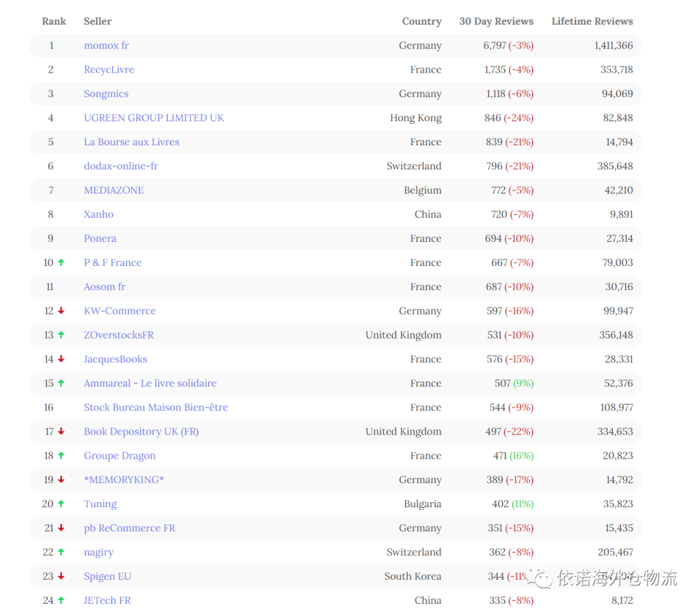Select the value 507 (9%)

pyautogui.click(x=514, y=383)
